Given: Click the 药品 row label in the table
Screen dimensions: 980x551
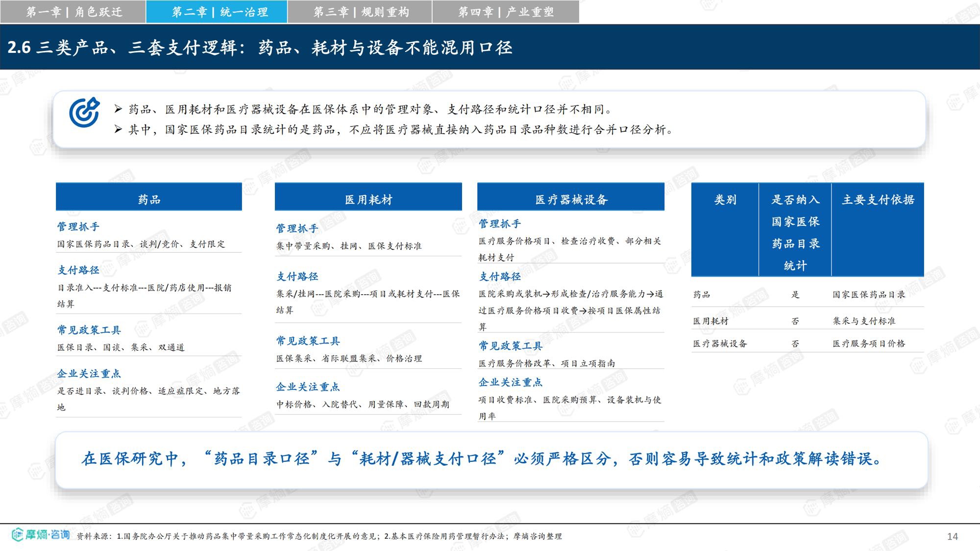Looking at the screenshot, I should (702, 294).
